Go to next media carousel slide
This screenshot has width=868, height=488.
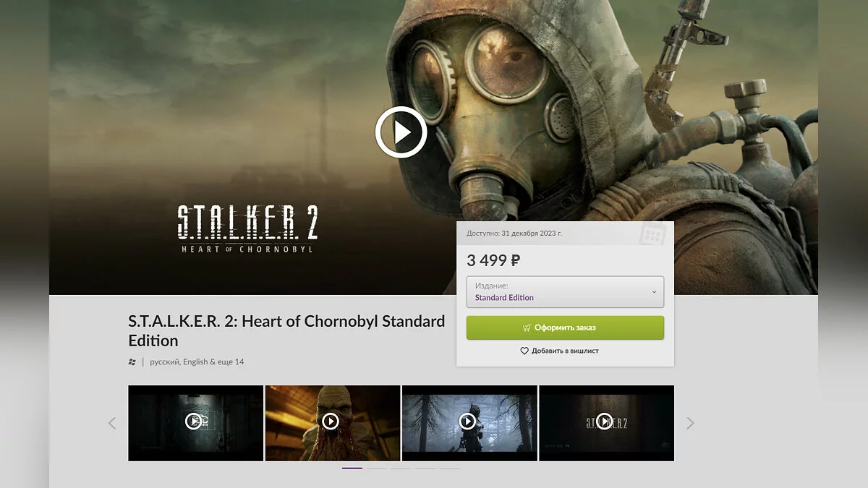(x=690, y=423)
